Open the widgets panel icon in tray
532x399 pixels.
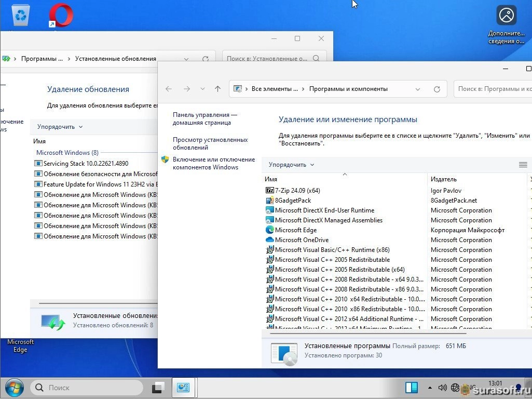pyautogui.click(x=412, y=388)
